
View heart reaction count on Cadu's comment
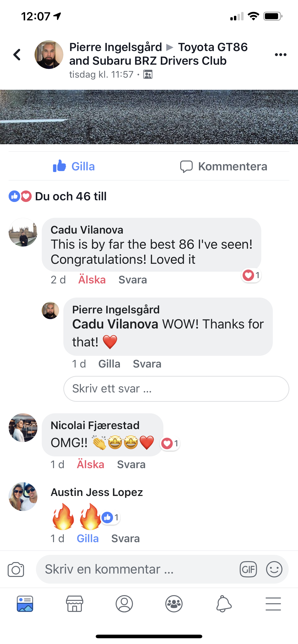(x=251, y=275)
